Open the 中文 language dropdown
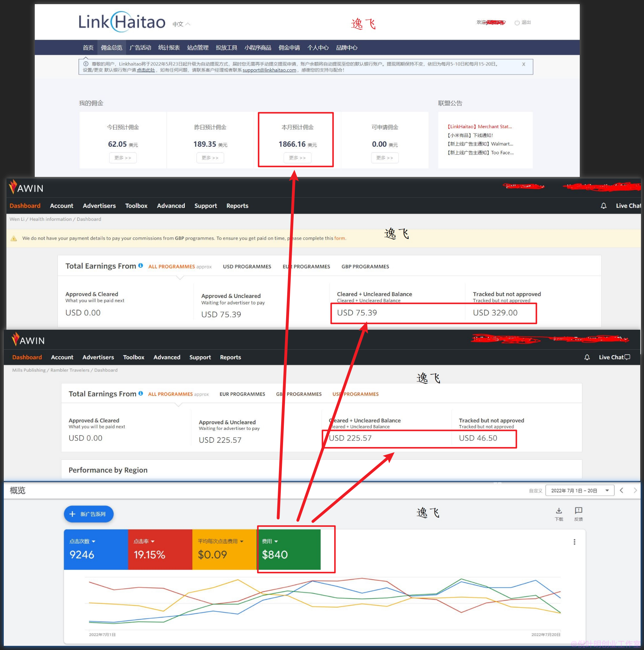644x650 pixels. pos(181,24)
